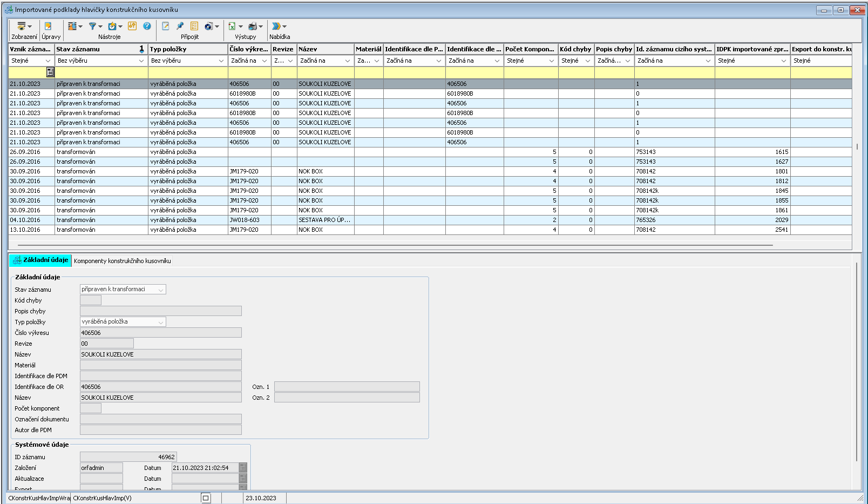Toggle the square box in status bar

pyautogui.click(x=206, y=498)
